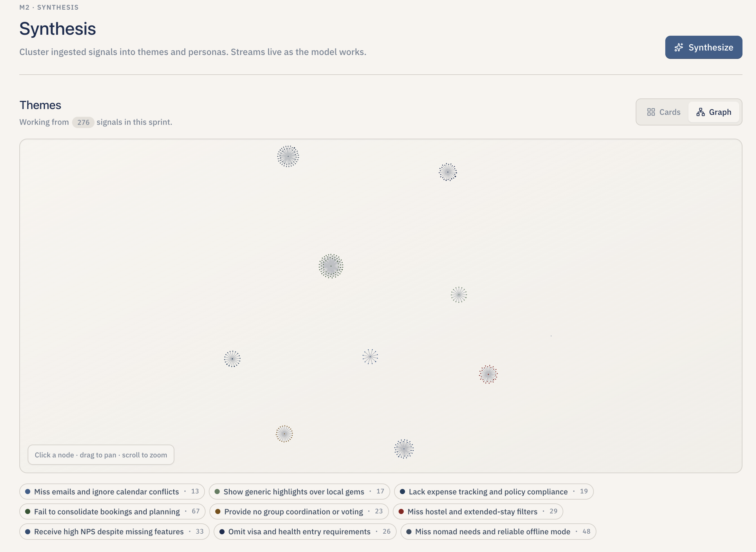Click 'Miss nomad needs and reliable offline mode'
Viewport: 756px width, 552px height.
coord(498,532)
